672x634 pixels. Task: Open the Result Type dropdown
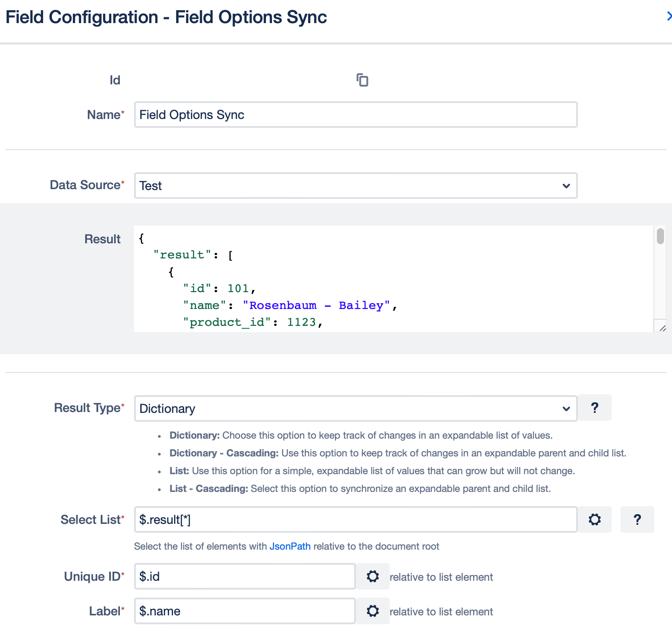tap(355, 408)
